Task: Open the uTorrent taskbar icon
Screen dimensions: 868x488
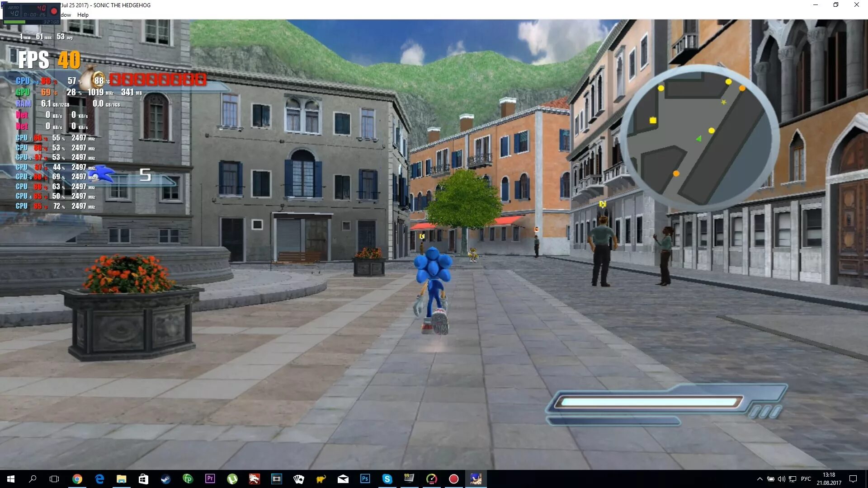Action: [x=232, y=479]
